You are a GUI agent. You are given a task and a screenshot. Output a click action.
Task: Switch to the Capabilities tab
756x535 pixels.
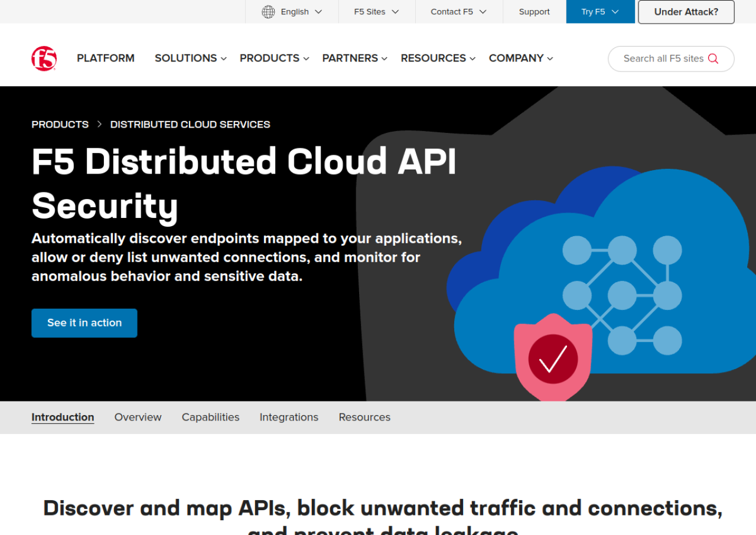click(x=210, y=417)
